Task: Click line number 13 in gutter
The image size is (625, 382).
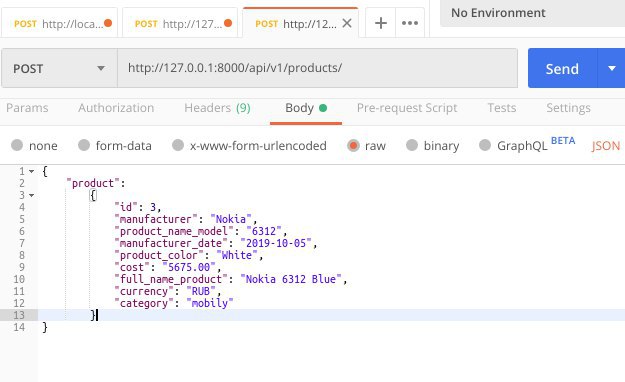Action: pyautogui.click(x=19, y=315)
